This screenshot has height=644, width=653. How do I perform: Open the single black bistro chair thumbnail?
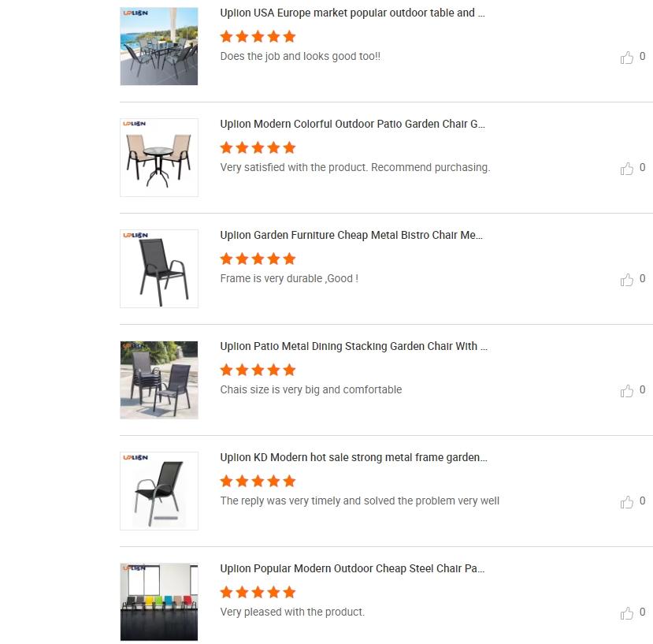[159, 269]
